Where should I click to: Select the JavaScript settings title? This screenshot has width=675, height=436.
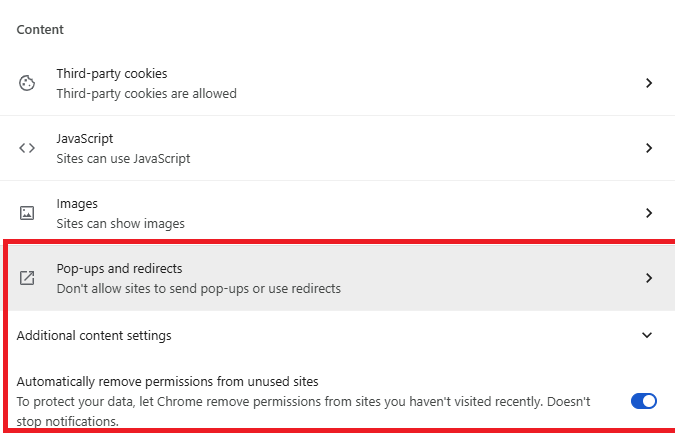[85, 139]
